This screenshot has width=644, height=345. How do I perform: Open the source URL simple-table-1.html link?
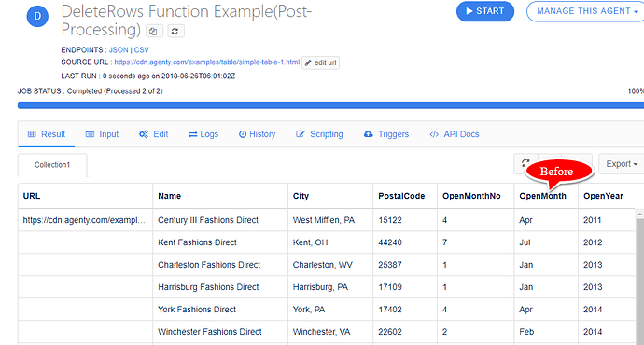207,62
